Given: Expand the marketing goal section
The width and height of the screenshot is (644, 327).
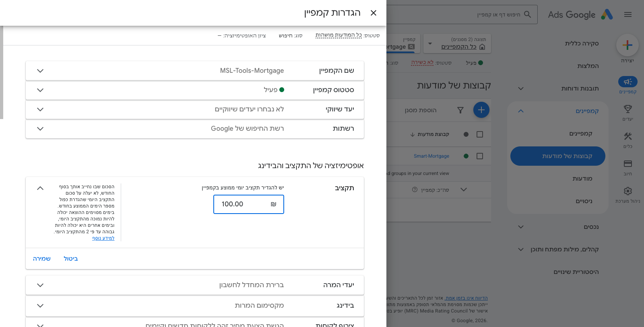Looking at the screenshot, I should (x=40, y=109).
